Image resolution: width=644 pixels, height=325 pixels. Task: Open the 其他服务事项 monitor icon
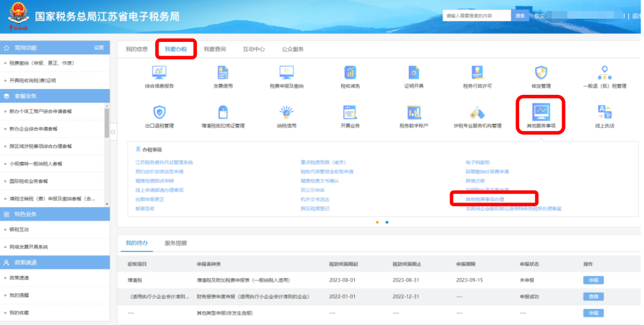(x=541, y=112)
